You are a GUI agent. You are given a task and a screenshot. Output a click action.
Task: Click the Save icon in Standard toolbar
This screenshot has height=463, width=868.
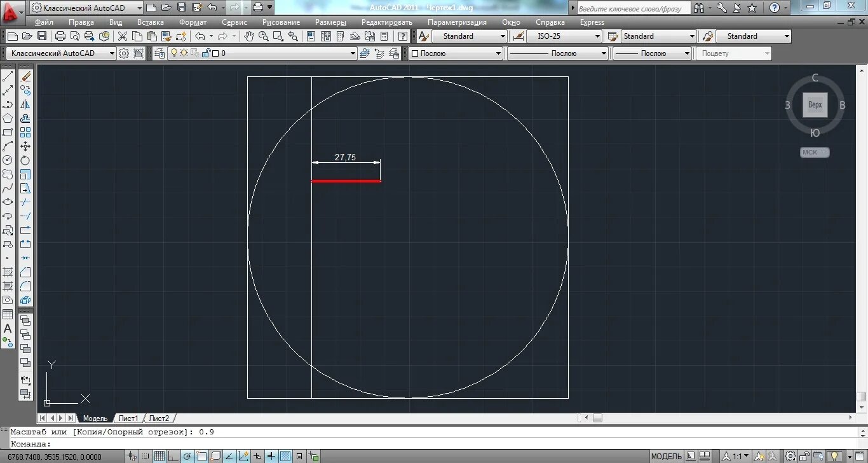(42, 36)
